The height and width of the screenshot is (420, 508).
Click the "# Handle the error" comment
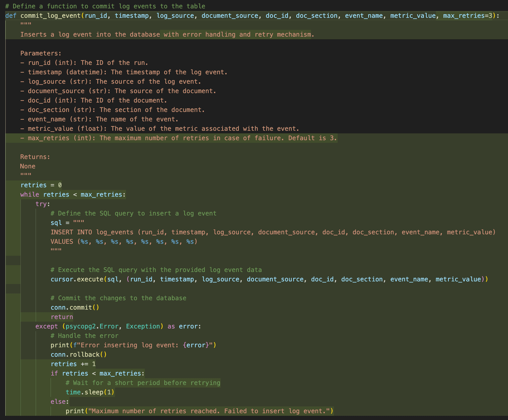click(x=84, y=336)
